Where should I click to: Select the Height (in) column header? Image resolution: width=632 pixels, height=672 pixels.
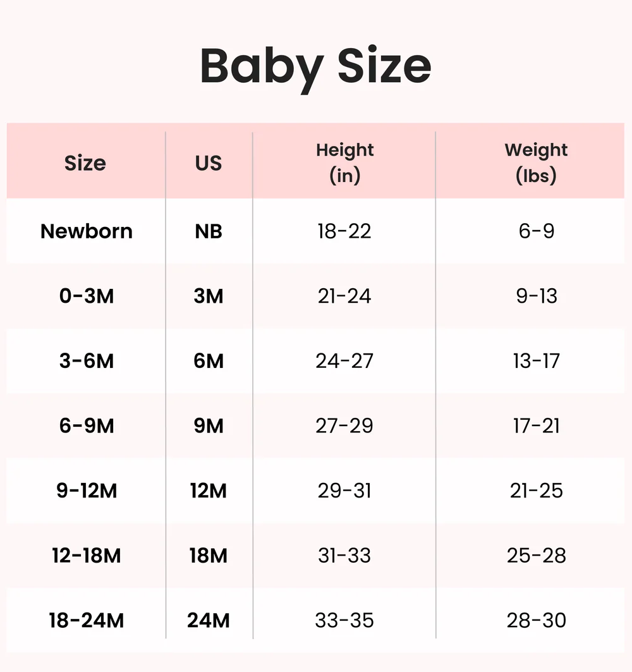344,162
